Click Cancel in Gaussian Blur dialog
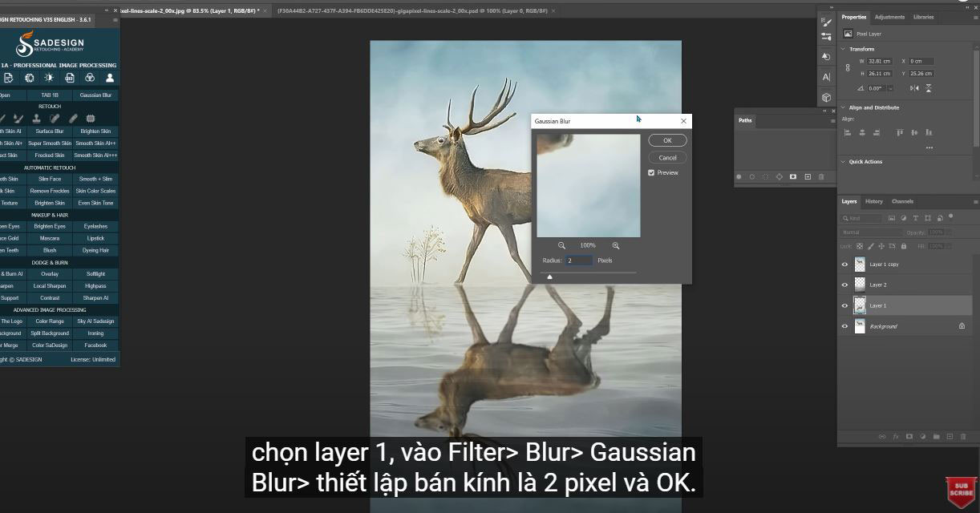Viewport: 980px width, 513px height. coord(667,158)
